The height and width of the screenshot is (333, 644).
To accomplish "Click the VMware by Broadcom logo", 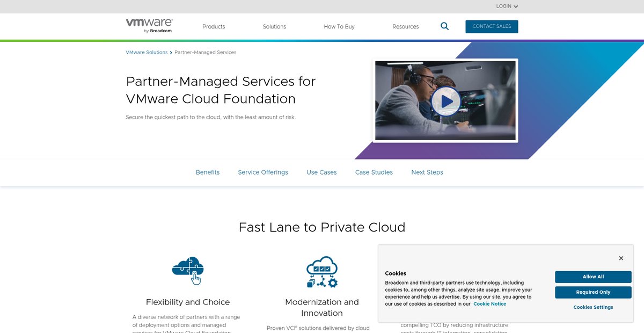I will pos(149,26).
